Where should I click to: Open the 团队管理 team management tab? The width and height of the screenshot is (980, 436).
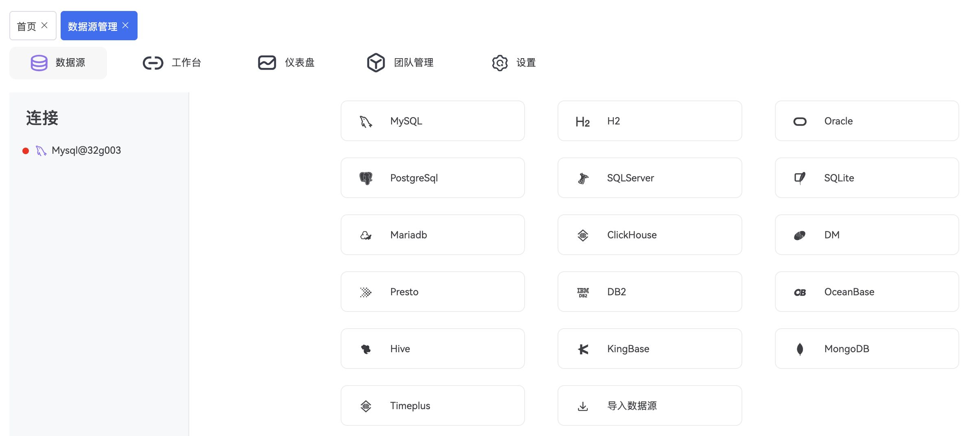click(400, 63)
